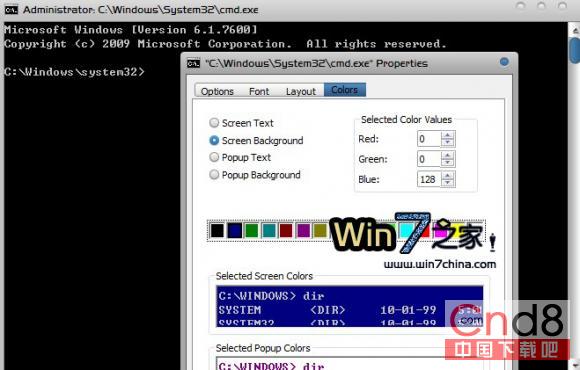Choose the dark red color swatch
The height and width of the screenshot is (370, 580).
click(x=286, y=231)
